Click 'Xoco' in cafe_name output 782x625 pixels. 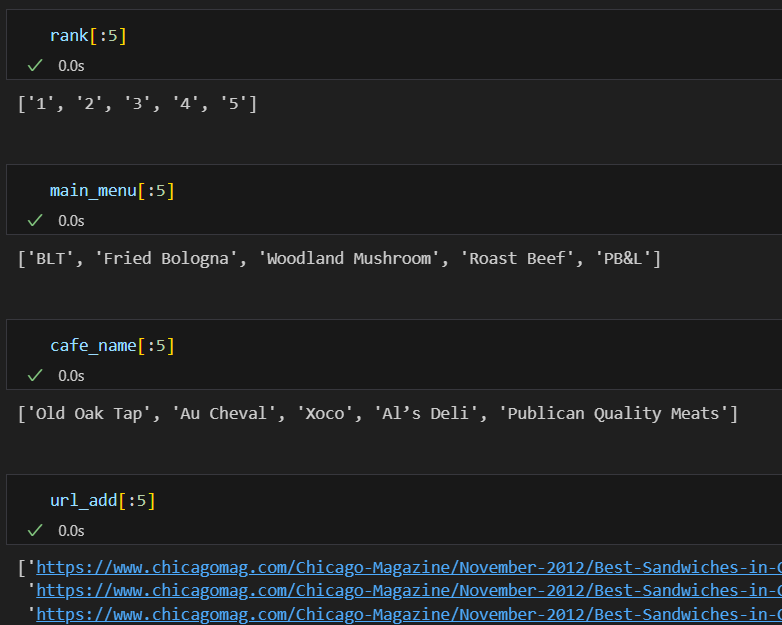tap(325, 414)
